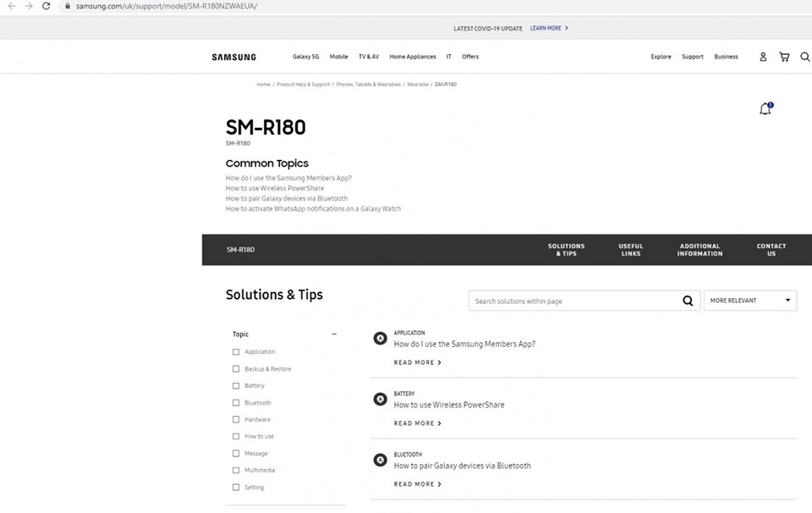Screen dimensions: 812x513
Task: Jump to Additional Information tab
Action: (700, 250)
